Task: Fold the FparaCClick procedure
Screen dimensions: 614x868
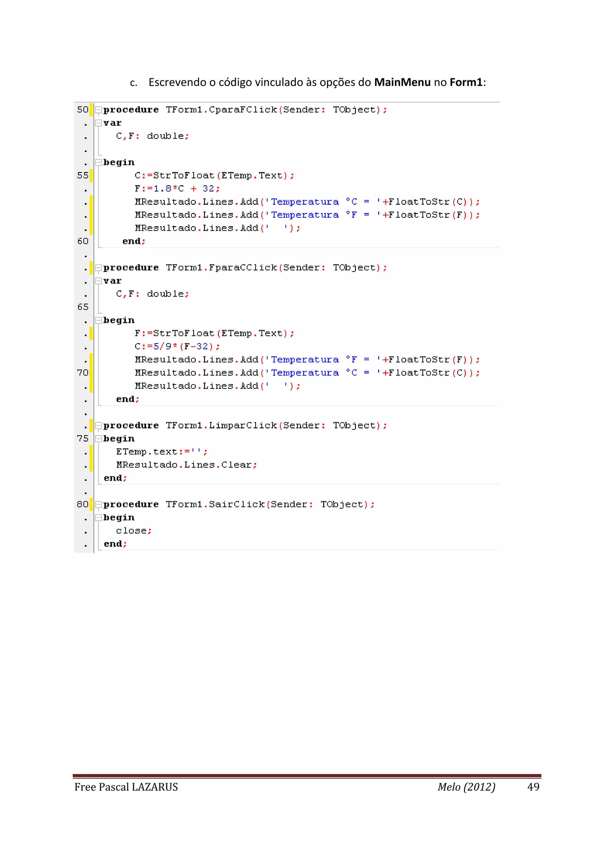Action: (98, 268)
